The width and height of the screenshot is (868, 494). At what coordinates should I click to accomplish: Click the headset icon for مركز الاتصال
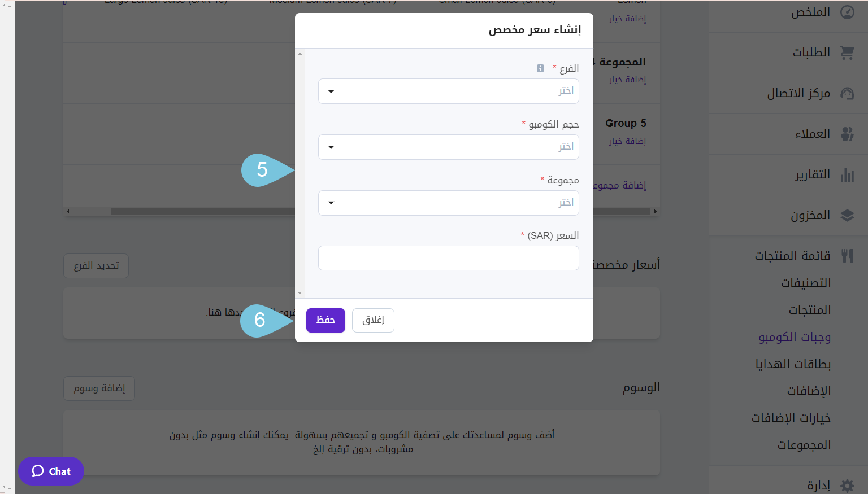tap(847, 93)
